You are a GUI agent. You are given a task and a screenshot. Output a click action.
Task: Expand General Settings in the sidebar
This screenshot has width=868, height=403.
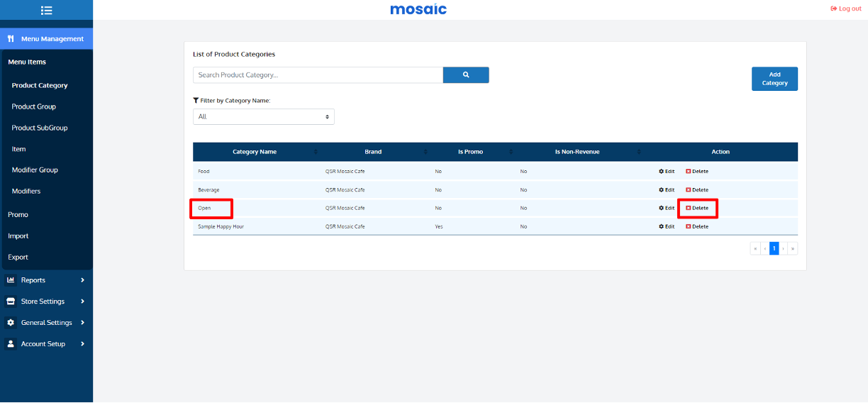(x=46, y=323)
